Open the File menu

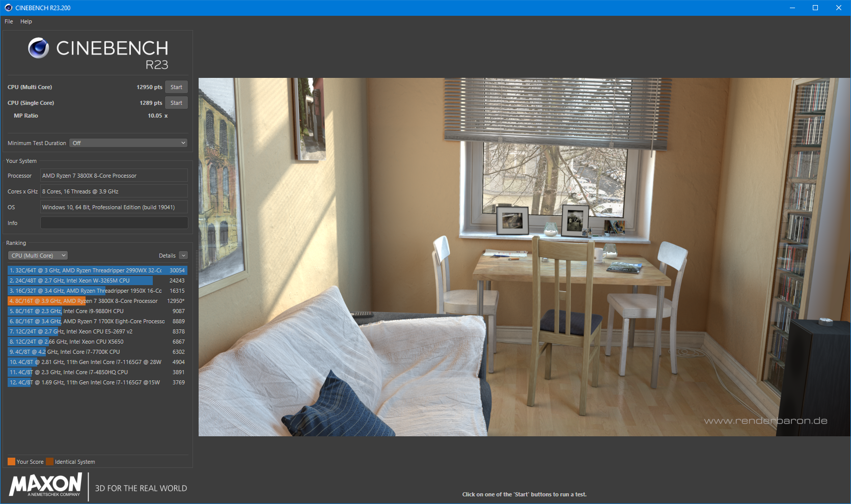[9, 21]
